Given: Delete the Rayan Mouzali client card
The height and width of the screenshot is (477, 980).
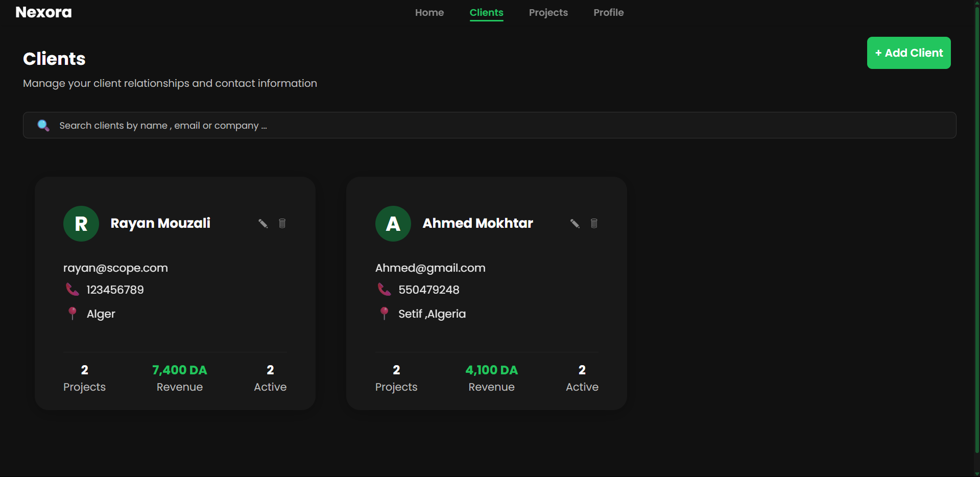Looking at the screenshot, I should pyautogui.click(x=281, y=223).
